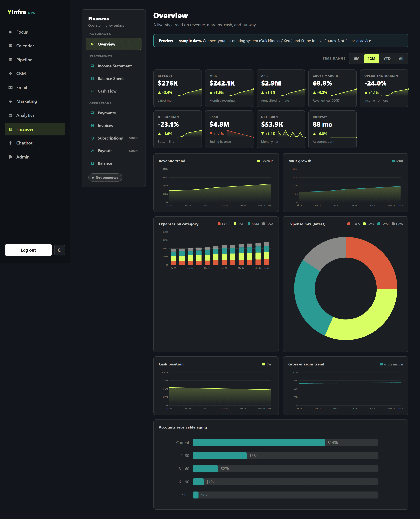Click the Net Burn $53.9K card
The image size is (420, 519).
coord(281,129)
